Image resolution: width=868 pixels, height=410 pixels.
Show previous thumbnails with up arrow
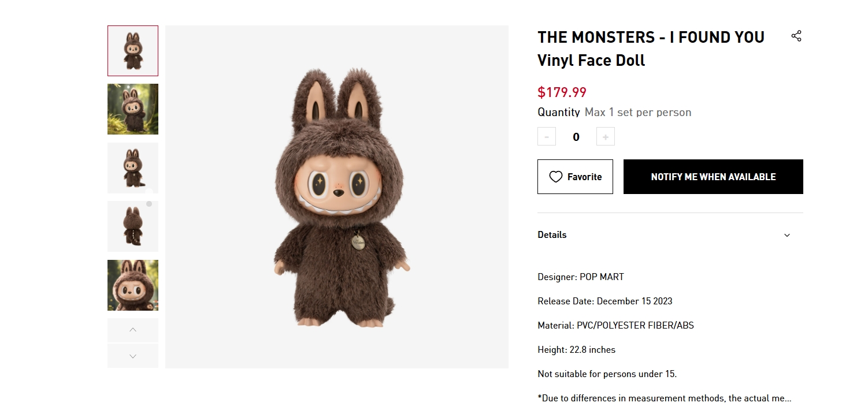[x=133, y=330]
